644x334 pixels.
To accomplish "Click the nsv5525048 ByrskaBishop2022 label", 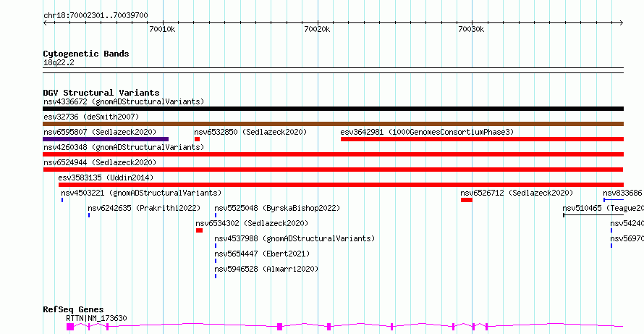I will (x=277, y=208).
